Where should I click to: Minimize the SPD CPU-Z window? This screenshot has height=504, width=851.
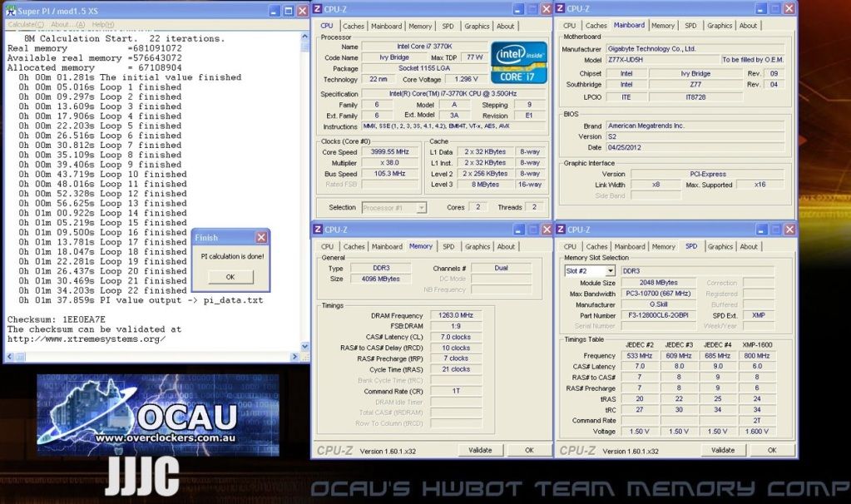[x=761, y=230]
